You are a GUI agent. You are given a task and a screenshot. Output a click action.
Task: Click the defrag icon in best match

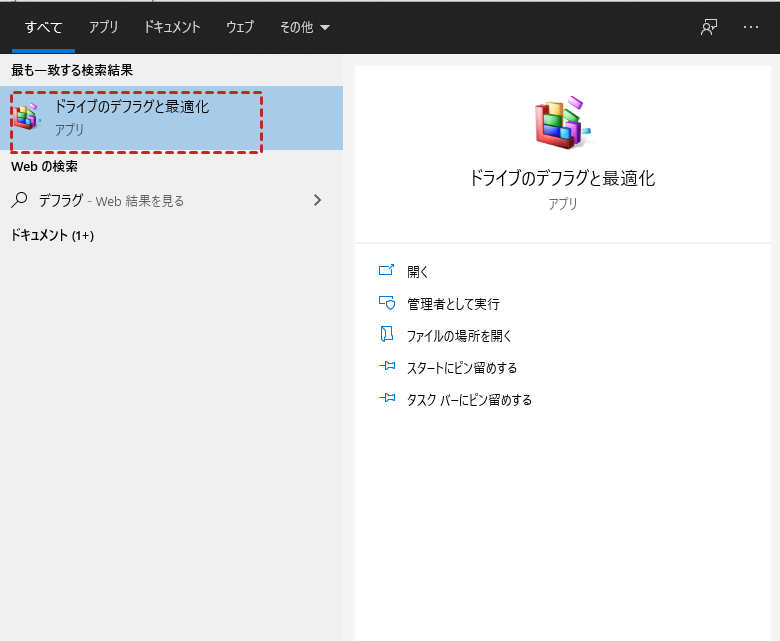pos(26,116)
